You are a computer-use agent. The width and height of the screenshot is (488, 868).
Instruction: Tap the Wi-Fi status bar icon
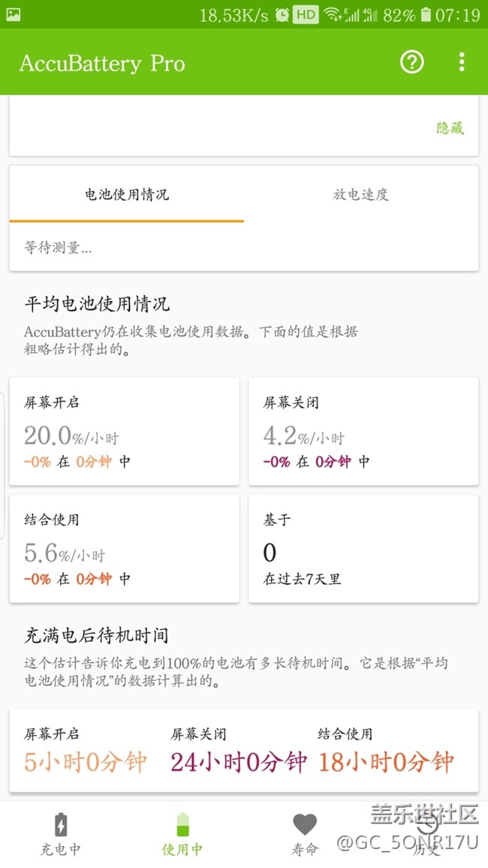click(332, 15)
